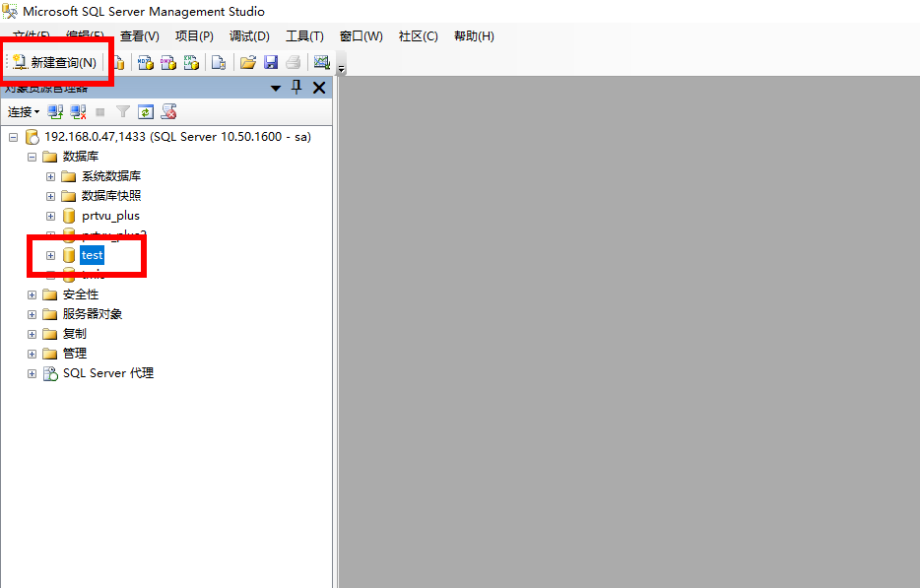Open the 查看(V) menu
Screen dimensions: 920x588
(x=140, y=36)
